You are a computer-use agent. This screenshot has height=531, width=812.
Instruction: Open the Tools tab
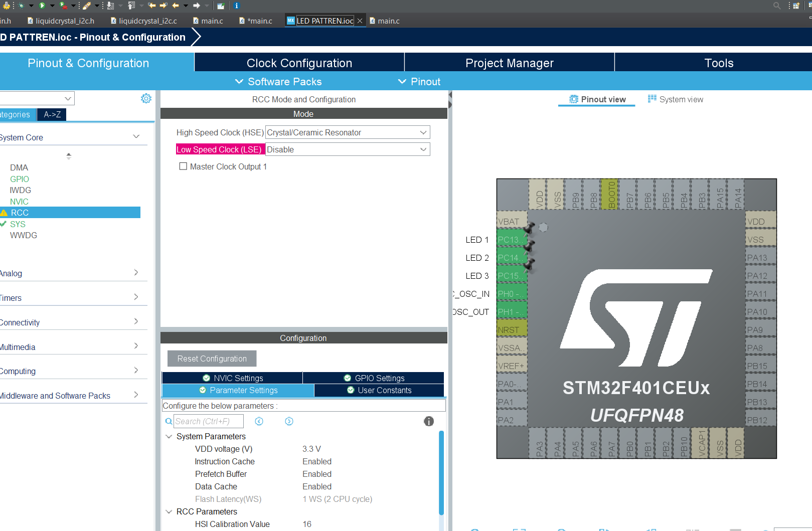click(719, 63)
